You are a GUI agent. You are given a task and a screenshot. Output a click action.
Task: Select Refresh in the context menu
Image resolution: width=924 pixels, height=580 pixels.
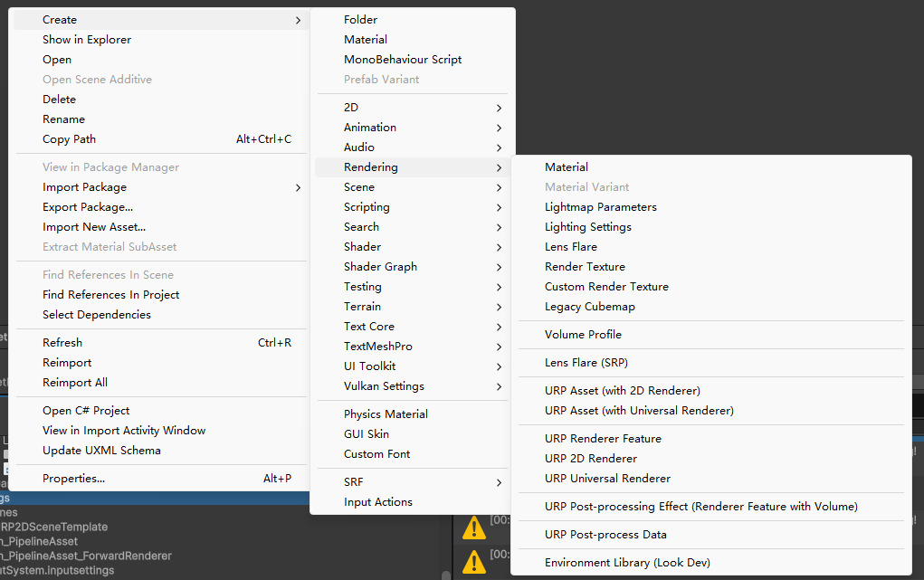click(x=160, y=342)
